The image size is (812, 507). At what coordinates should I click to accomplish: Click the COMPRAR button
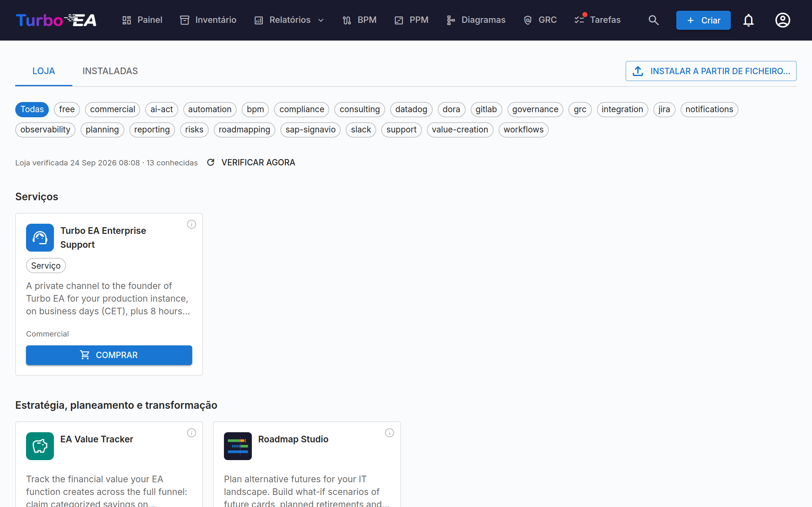pyautogui.click(x=109, y=355)
